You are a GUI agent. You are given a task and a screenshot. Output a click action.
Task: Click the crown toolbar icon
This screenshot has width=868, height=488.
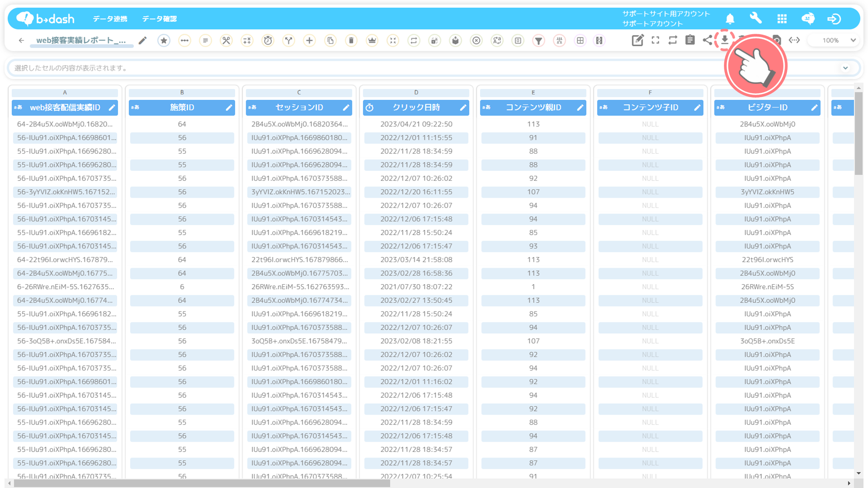372,40
